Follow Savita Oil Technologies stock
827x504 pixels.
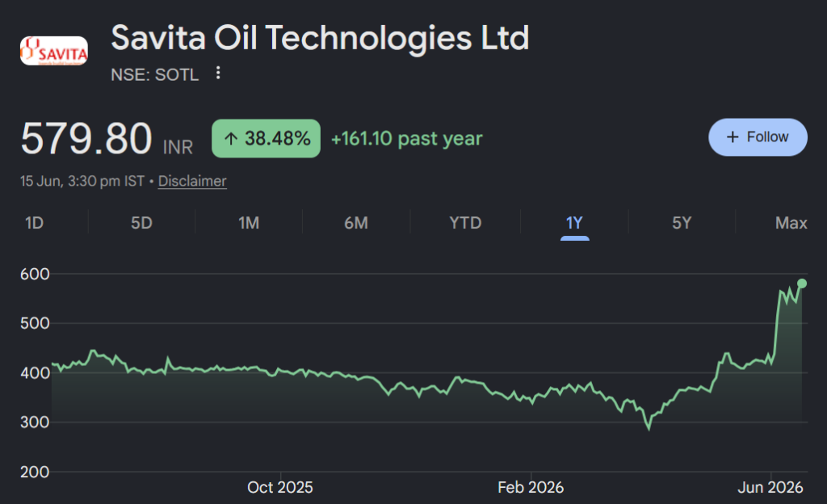coord(758,137)
